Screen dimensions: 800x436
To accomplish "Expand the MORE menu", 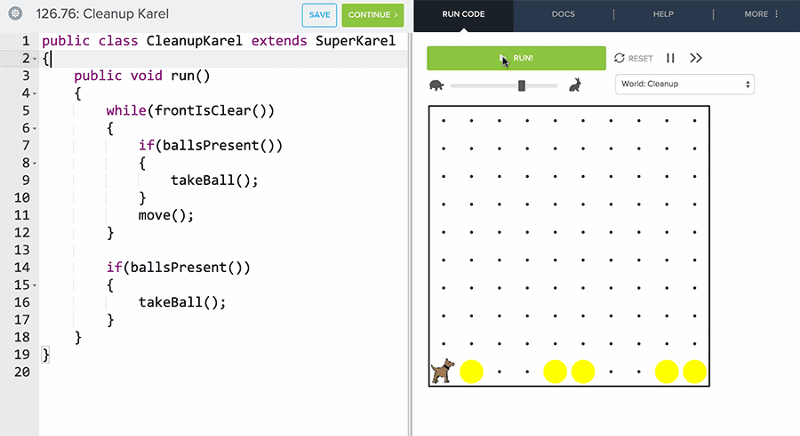I will (x=761, y=15).
